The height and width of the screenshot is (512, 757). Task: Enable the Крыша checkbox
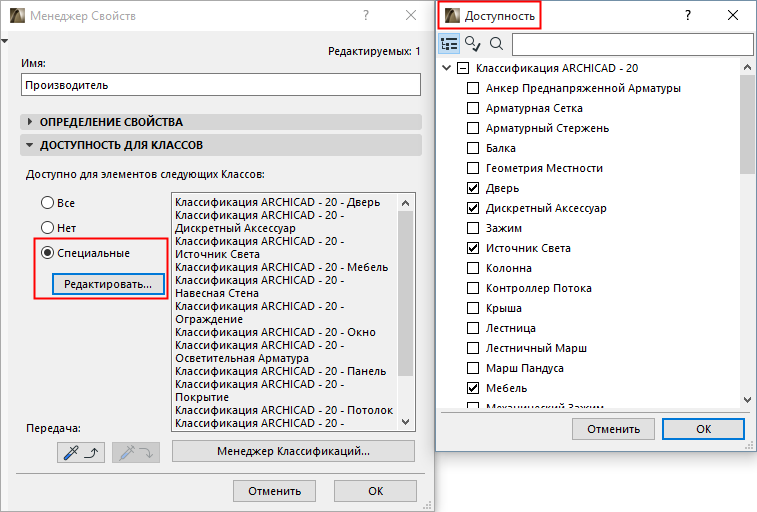[x=473, y=308]
